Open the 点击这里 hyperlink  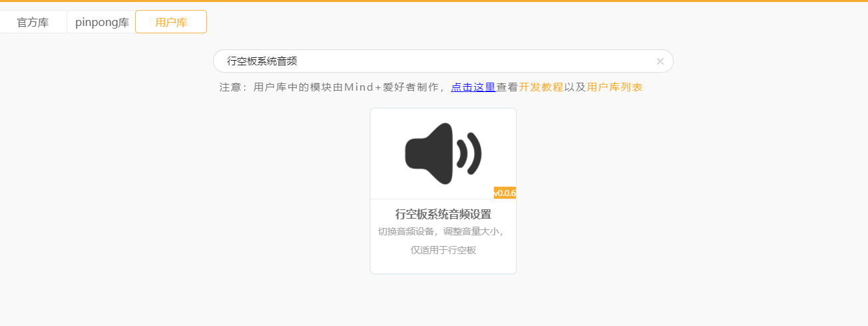(x=473, y=87)
